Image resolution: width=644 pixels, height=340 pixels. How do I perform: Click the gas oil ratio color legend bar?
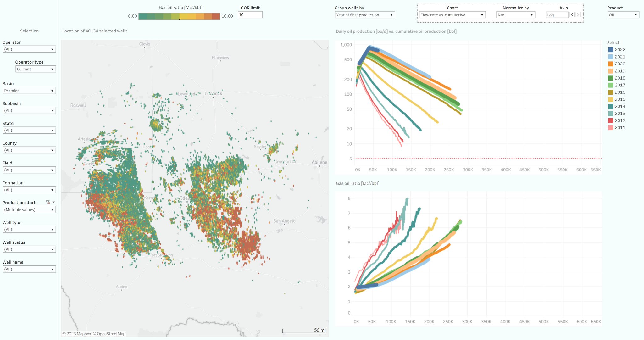(179, 16)
